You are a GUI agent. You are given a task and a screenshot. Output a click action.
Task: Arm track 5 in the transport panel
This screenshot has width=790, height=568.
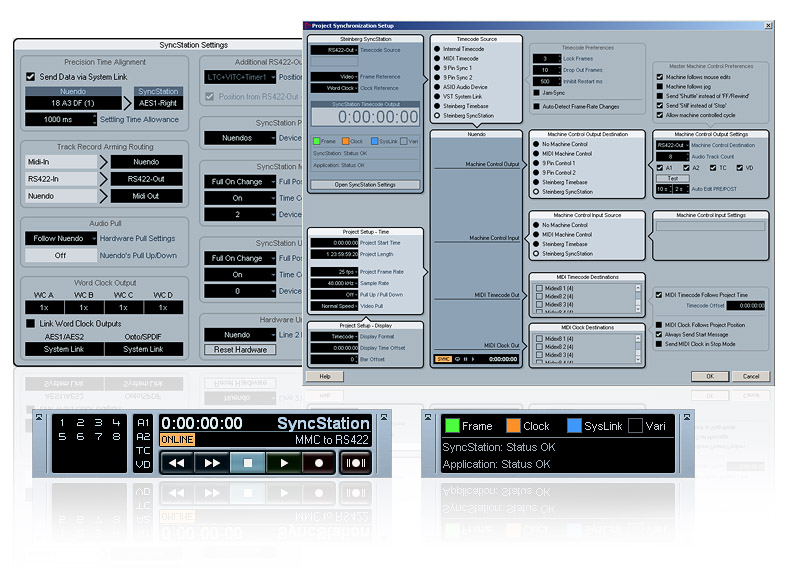click(62, 436)
